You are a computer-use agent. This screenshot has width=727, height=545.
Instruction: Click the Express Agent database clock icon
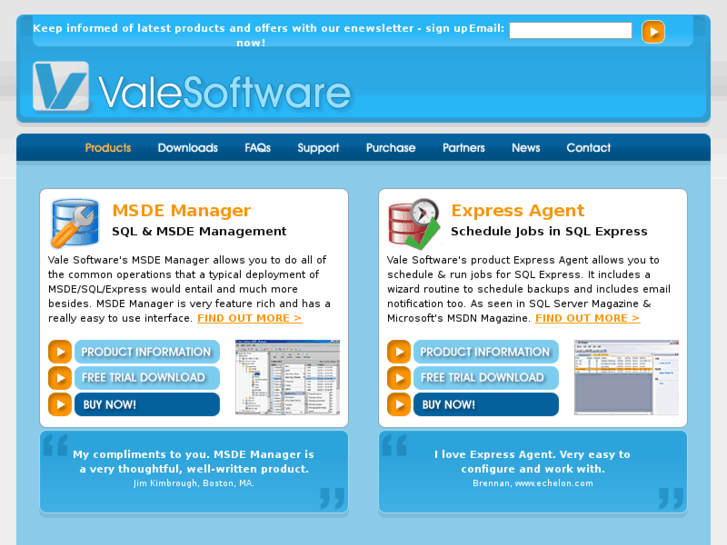[414, 224]
